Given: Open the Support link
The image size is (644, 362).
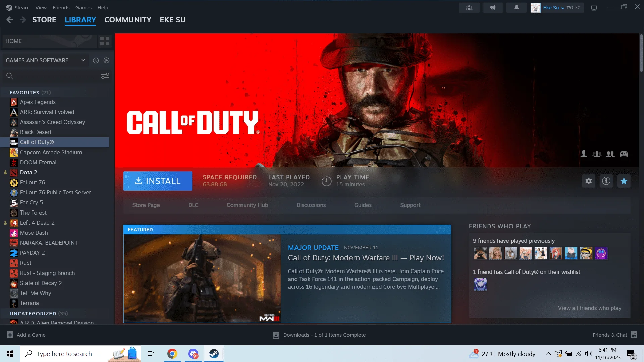Looking at the screenshot, I should [410, 205].
